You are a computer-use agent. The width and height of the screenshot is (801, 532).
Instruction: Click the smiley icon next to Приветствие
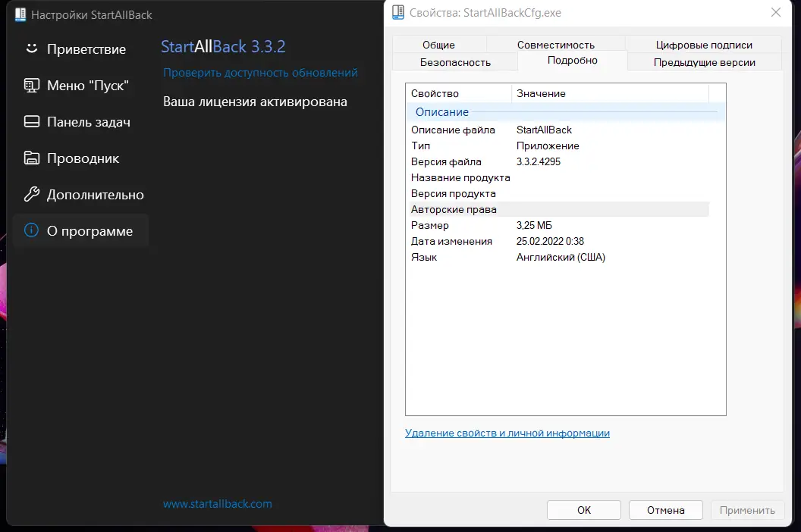[x=32, y=49]
